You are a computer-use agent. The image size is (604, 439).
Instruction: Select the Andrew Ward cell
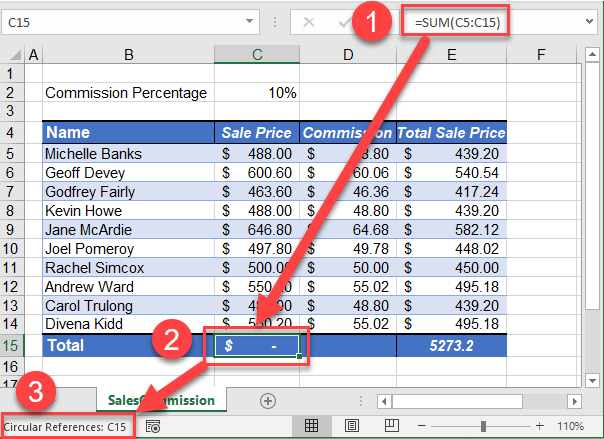click(x=128, y=287)
